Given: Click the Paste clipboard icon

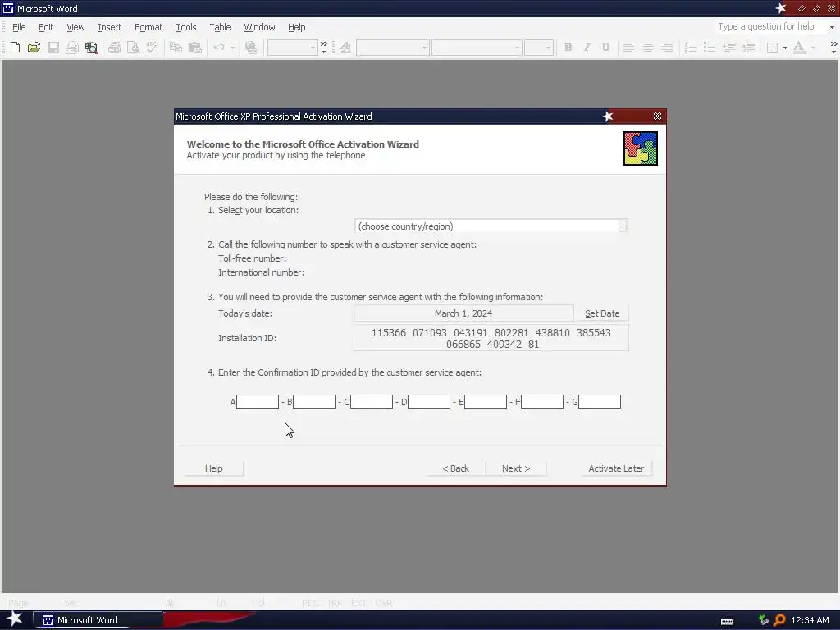Looking at the screenshot, I should tap(195, 48).
